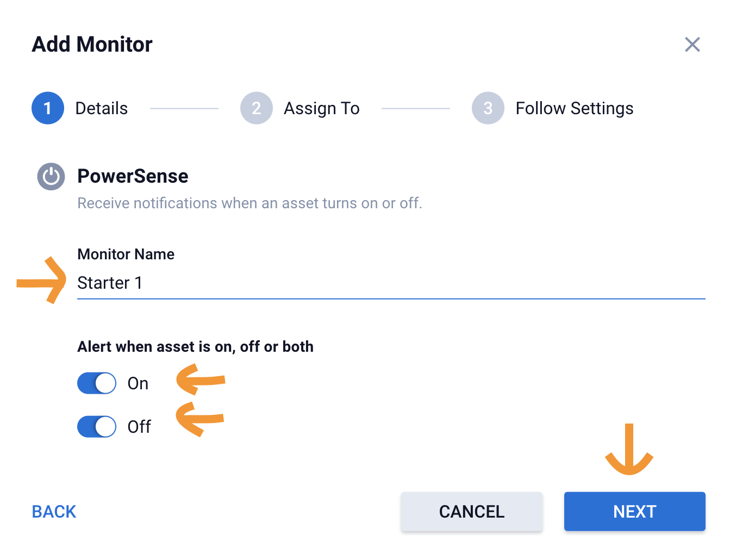736x560 pixels.
Task: Click the "Add Monitor" dialog title
Action: (92, 45)
